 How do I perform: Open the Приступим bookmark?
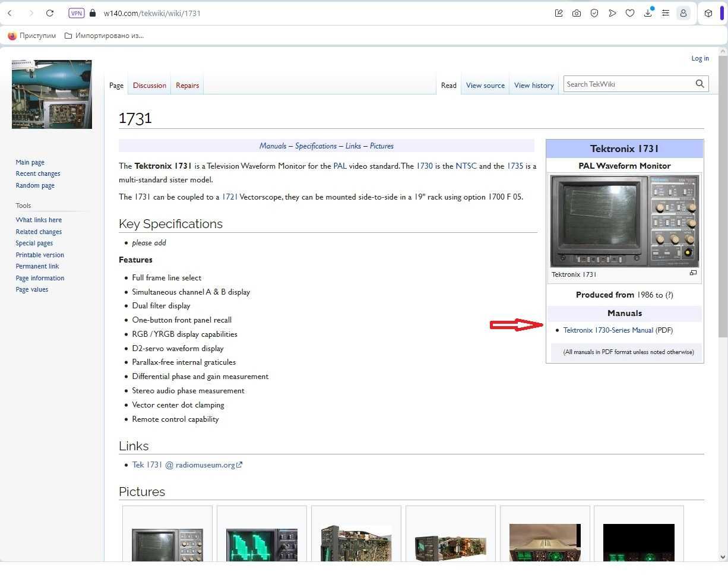[32, 36]
